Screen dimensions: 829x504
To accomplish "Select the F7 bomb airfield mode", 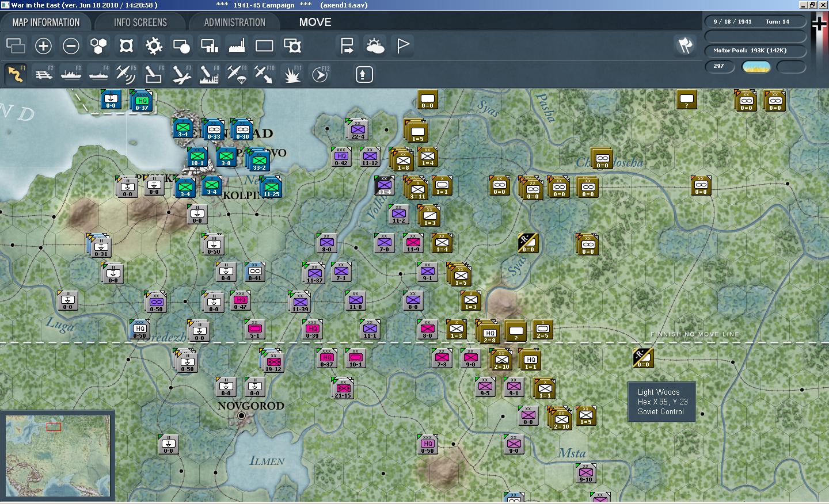I will [x=181, y=74].
